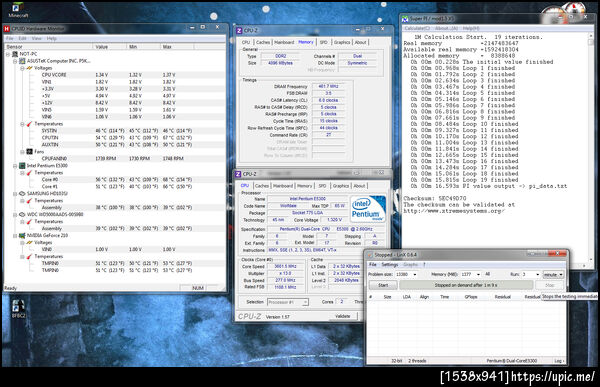The width and height of the screenshot is (600, 387).
Task: Open the LinX Settings menu
Action: point(390,265)
